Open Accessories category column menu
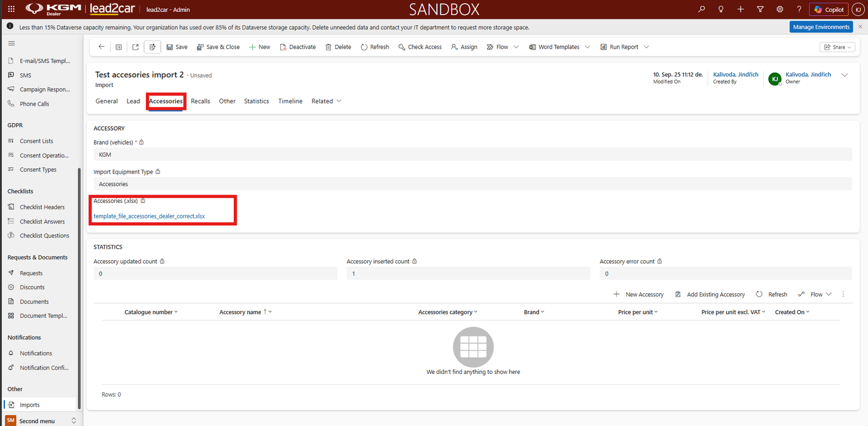 [448, 312]
